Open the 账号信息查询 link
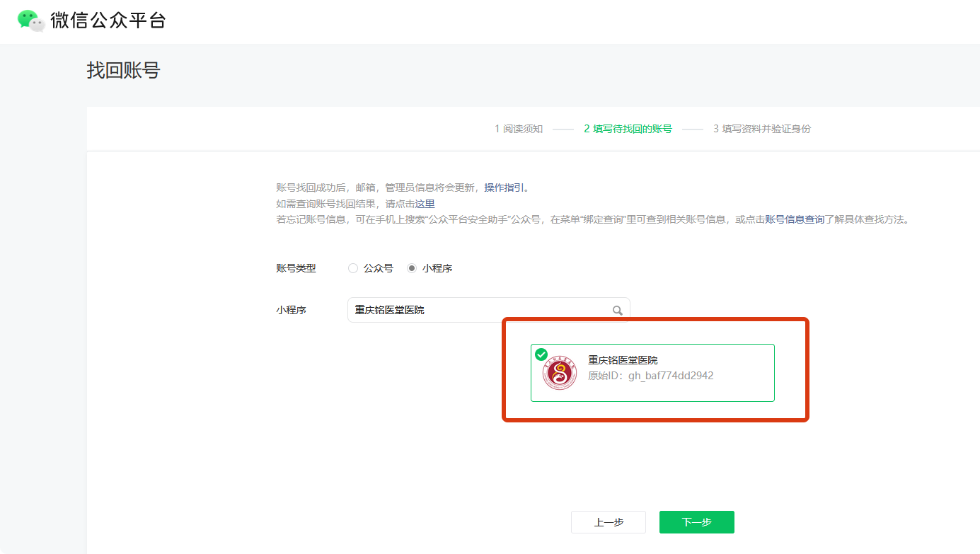The height and width of the screenshot is (554, 980). click(795, 219)
